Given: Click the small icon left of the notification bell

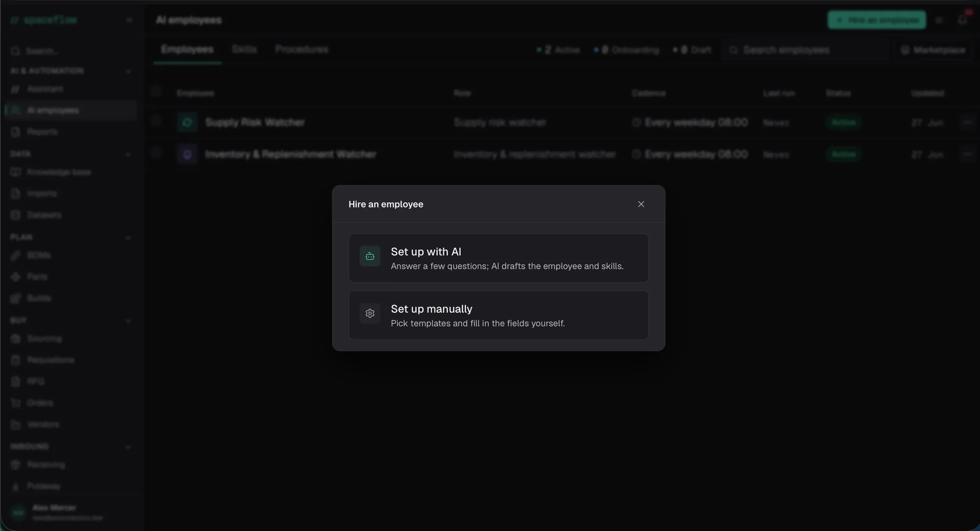Looking at the screenshot, I should click(x=939, y=20).
